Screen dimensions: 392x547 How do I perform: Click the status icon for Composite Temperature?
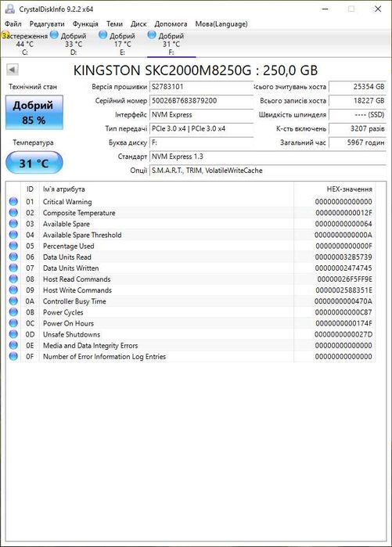13,212
